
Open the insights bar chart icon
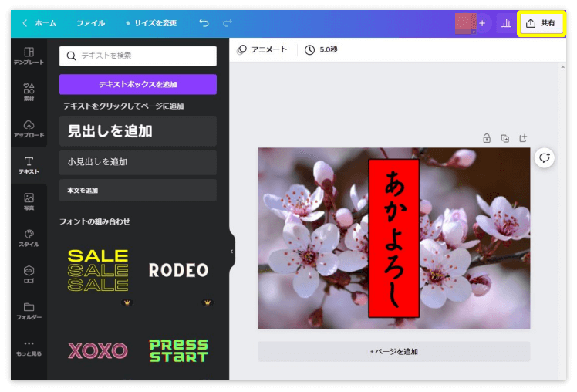click(506, 23)
